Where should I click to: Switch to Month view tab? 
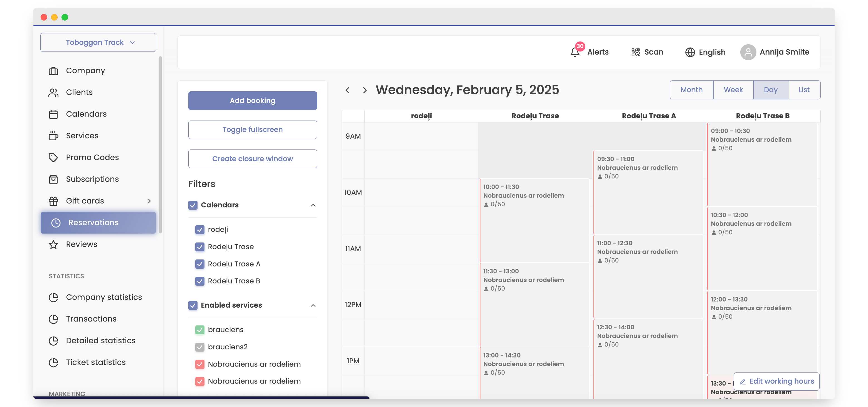pyautogui.click(x=691, y=90)
